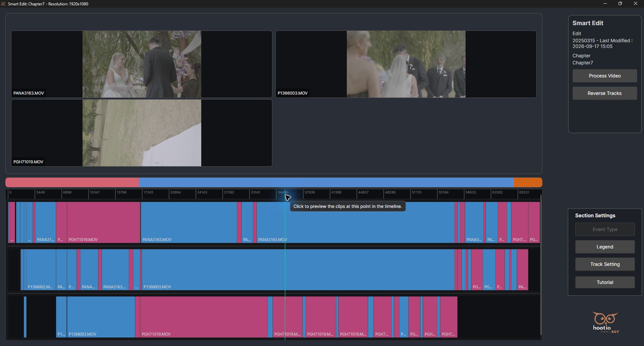Select the PANA3163.... clip in the middle track
The image size is (644, 346).
tap(115, 270)
